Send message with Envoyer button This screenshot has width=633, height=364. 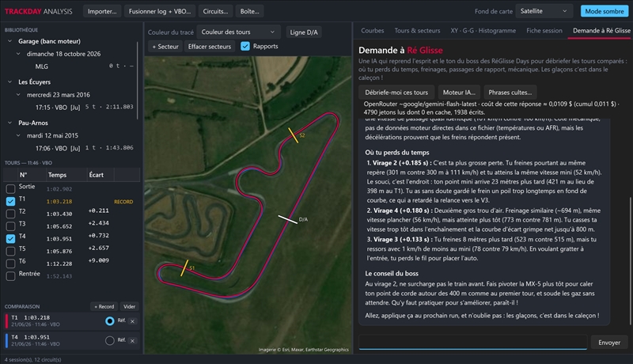coord(609,343)
